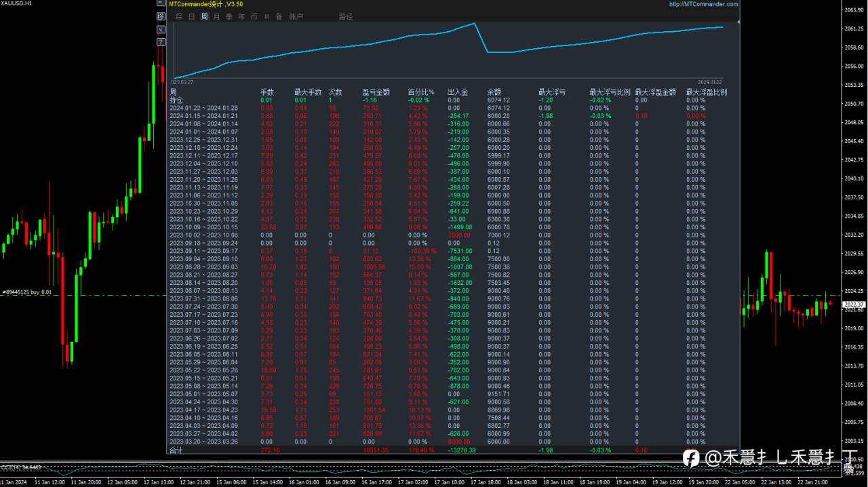
Task: Click the 次数 column header
Action: point(336,92)
